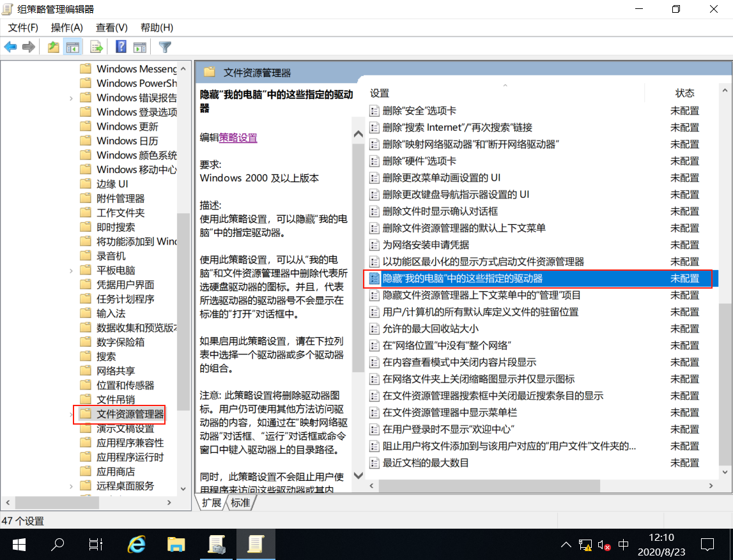Open Help via the question mark icon
Screen dimensions: 733x560
[121, 47]
